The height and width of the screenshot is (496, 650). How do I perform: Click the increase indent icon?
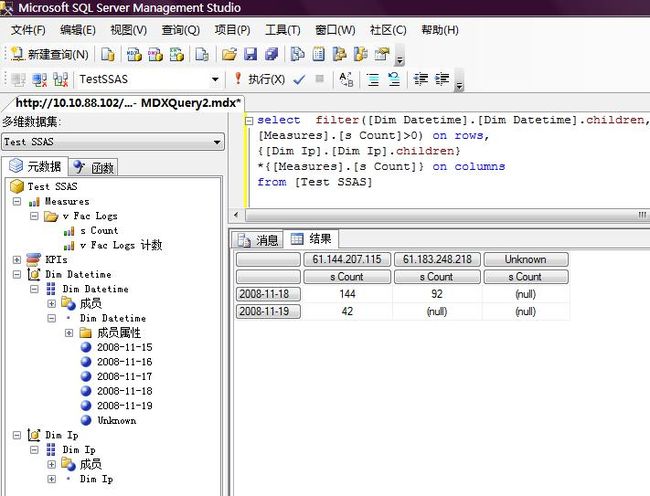[x=442, y=79]
